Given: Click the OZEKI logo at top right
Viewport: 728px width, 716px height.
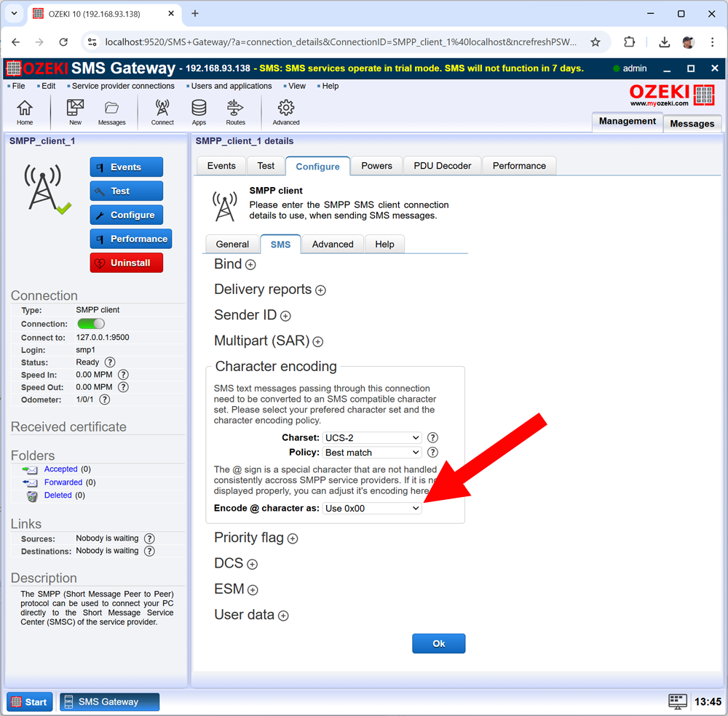Looking at the screenshot, I should tap(671, 95).
